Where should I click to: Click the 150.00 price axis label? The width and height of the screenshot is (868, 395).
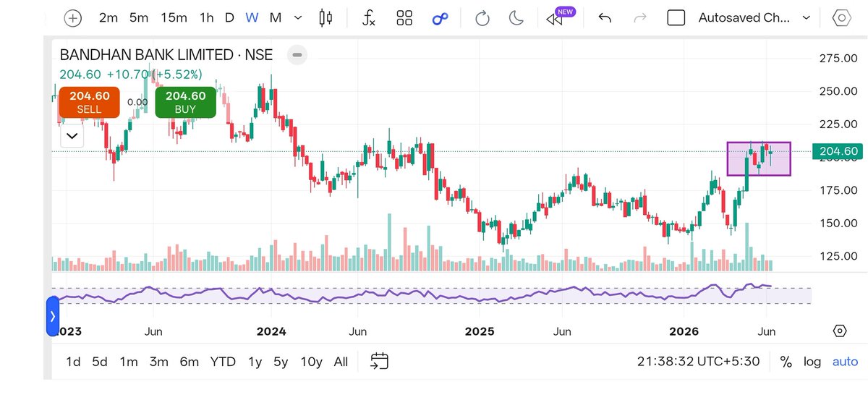click(838, 223)
